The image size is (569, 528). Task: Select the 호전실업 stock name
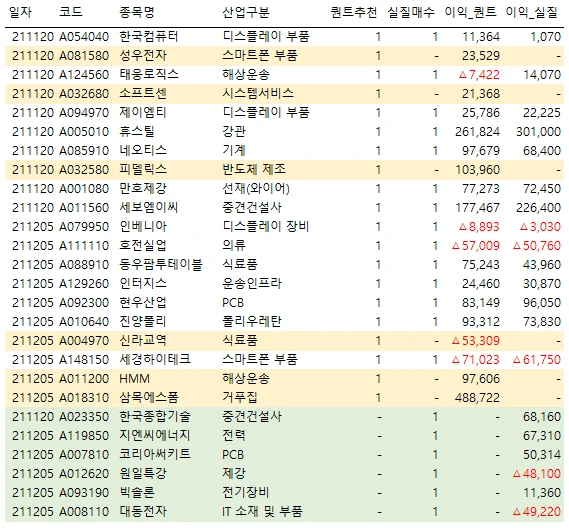tap(143, 245)
